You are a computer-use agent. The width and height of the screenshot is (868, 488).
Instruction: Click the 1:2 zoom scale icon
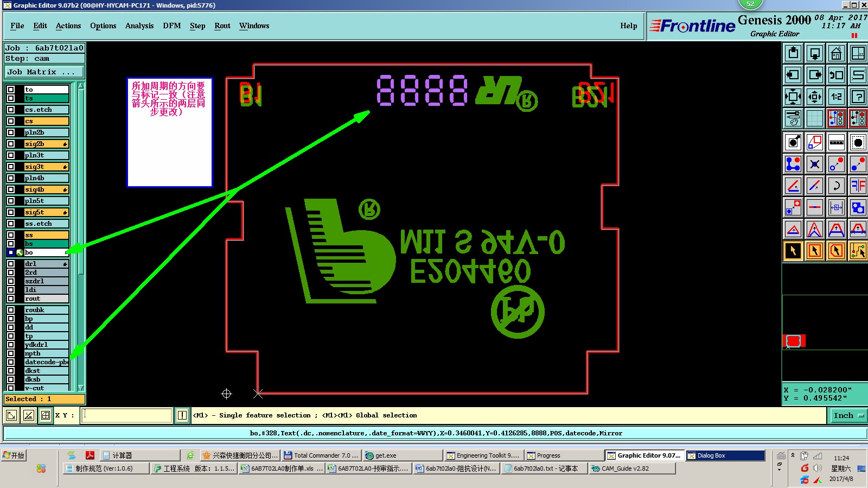837,97
